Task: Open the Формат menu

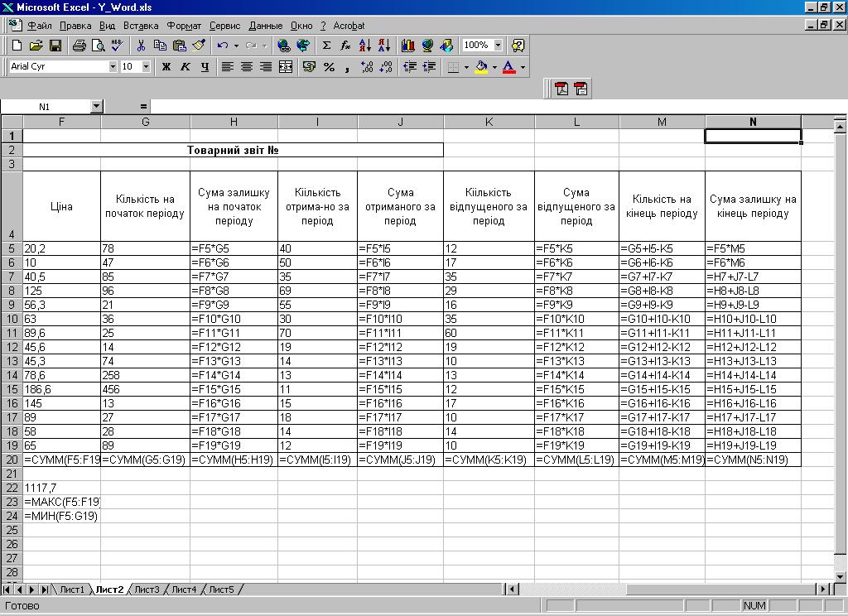Action: coord(184,26)
